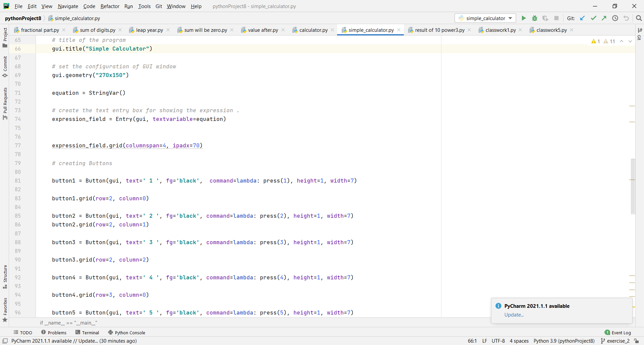
Task: Start debugging with the bug icon
Action: pyautogui.click(x=535, y=18)
